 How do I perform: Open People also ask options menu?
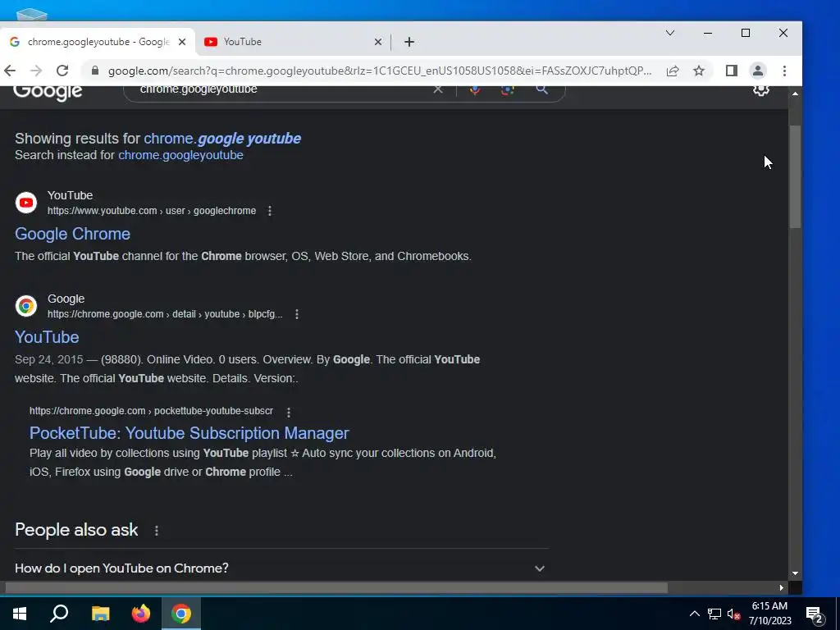click(x=157, y=531)
